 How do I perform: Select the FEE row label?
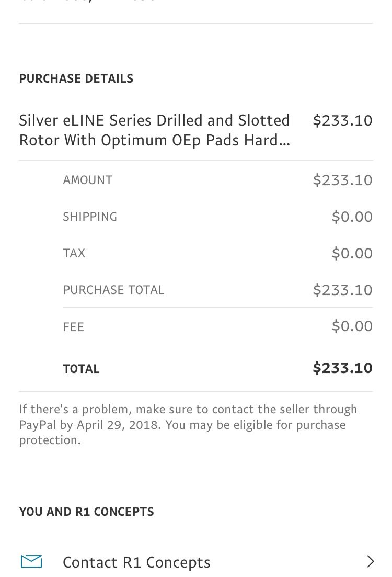74,327
